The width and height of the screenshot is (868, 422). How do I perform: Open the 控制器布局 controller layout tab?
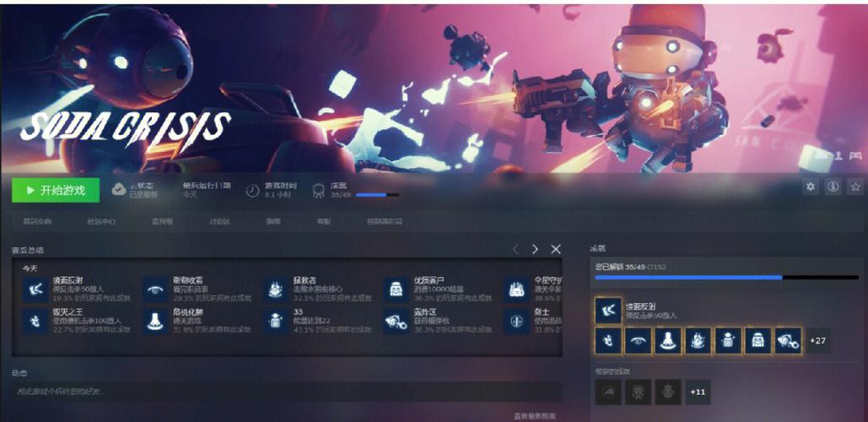coord(384,221)
